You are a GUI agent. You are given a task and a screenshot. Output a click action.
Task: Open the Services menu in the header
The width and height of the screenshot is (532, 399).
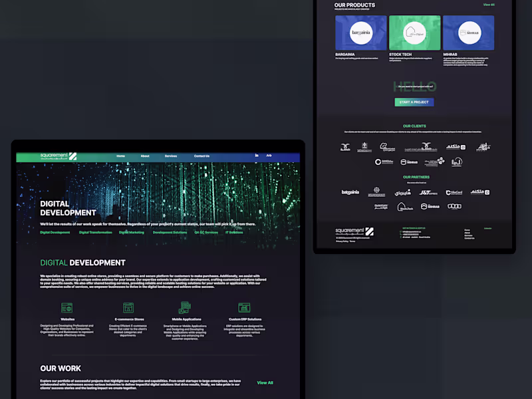(171, 156)
